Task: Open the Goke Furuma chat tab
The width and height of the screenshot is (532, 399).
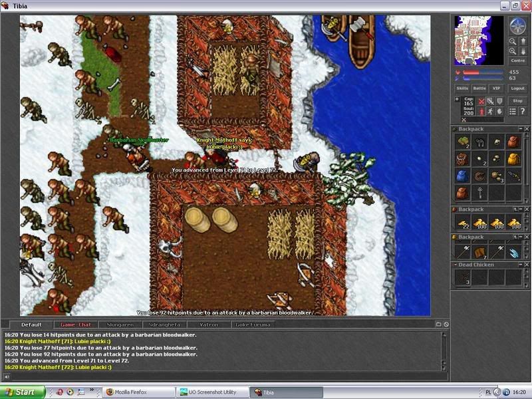Action: tap(253, 325)
